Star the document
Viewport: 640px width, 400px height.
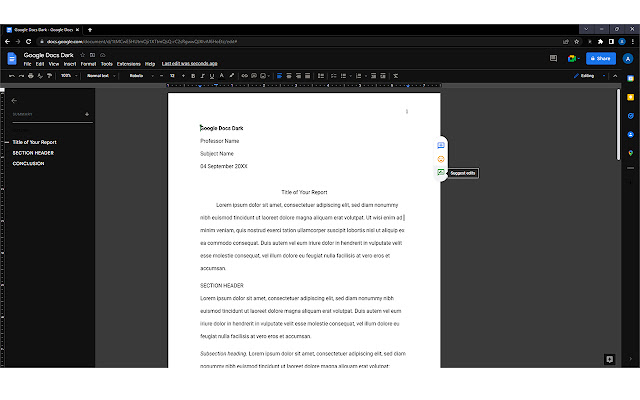pos(82,55)
